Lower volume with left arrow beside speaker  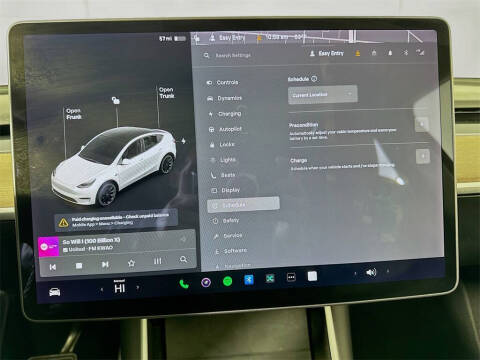(355, 274)
